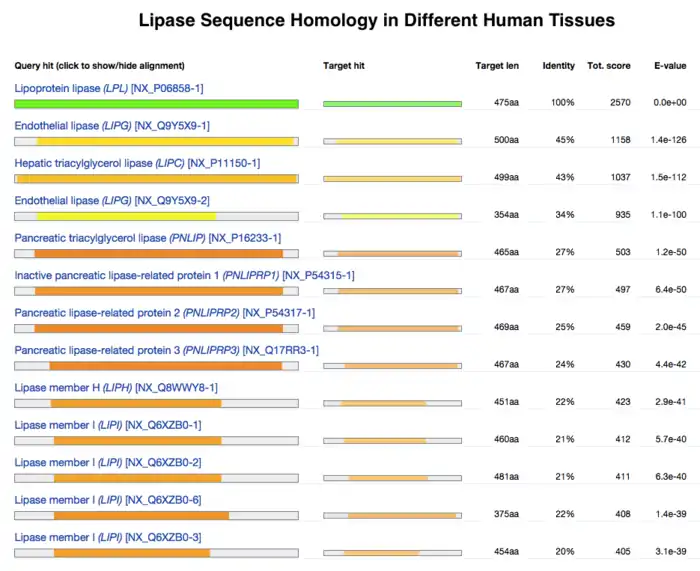Click Pancreatic lipase-related protein 3 link
This screenshot has width=700, height=571.
(166, 350)
